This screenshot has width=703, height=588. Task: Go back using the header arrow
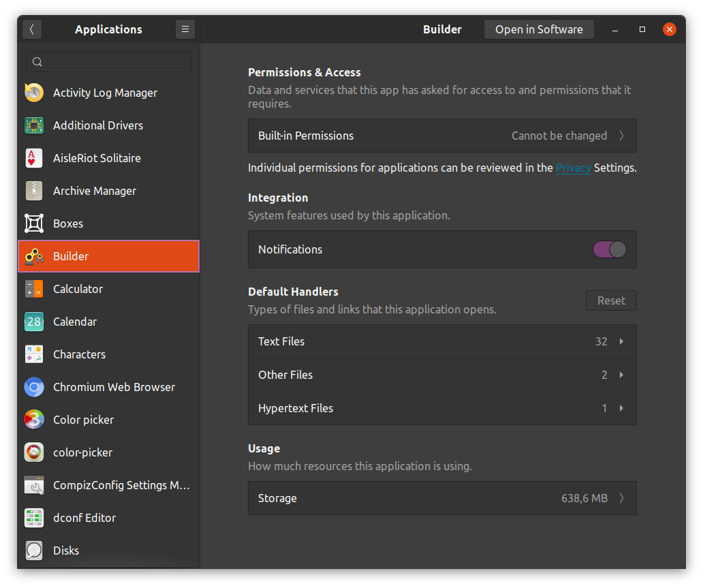(32, 29)
